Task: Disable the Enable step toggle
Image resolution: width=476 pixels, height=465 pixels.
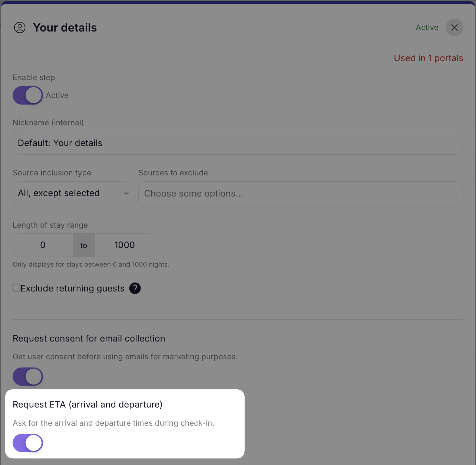Action: [28, 95]
